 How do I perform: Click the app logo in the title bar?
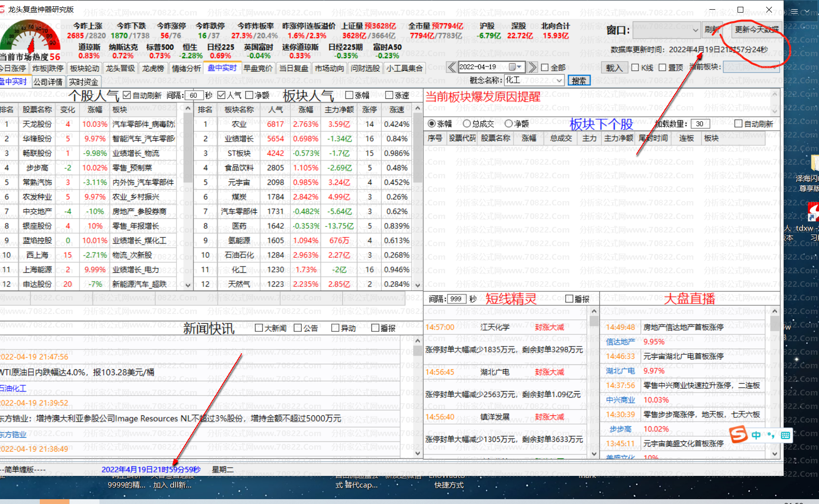click(3, 9)
